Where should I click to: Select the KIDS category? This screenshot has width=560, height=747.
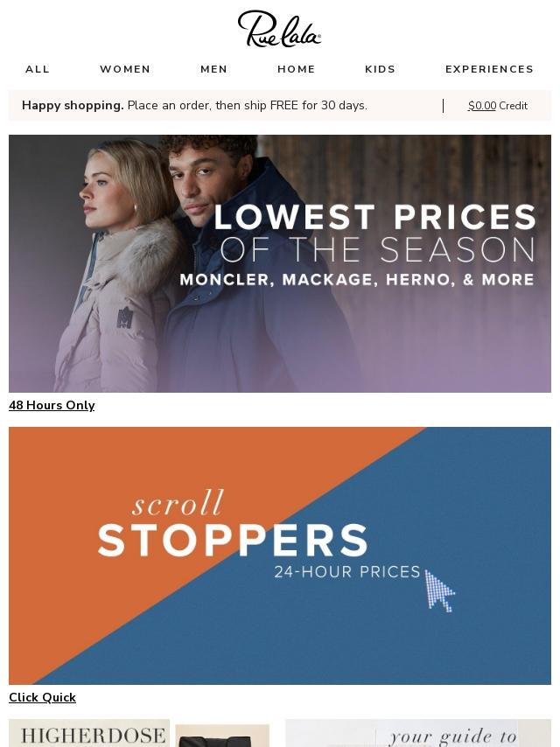[381, 69]
